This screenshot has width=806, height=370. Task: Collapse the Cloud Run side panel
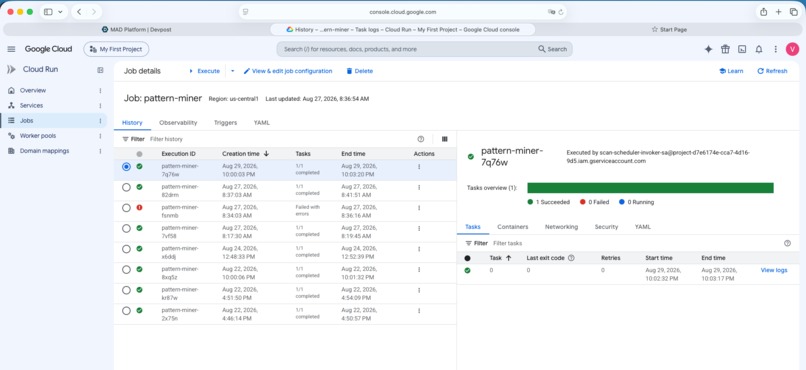(100, 70)
